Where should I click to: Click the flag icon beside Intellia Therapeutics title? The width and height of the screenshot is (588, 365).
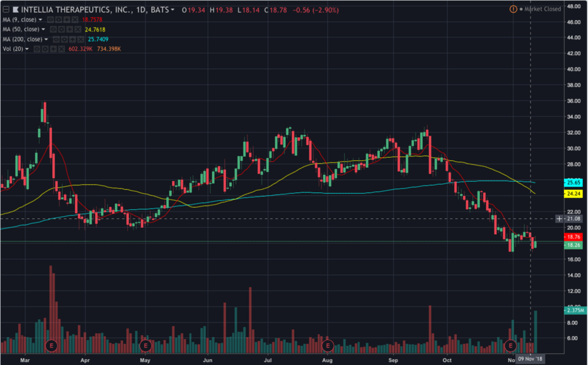(15, 10)
